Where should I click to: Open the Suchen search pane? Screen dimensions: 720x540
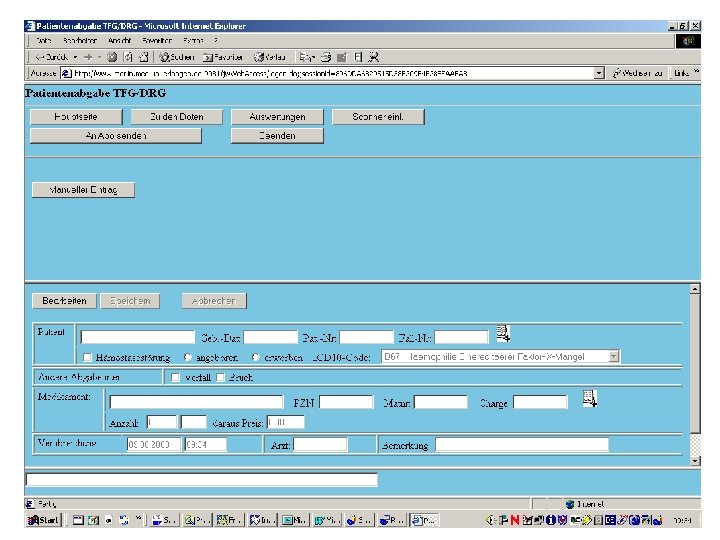[x=177, y=57]
